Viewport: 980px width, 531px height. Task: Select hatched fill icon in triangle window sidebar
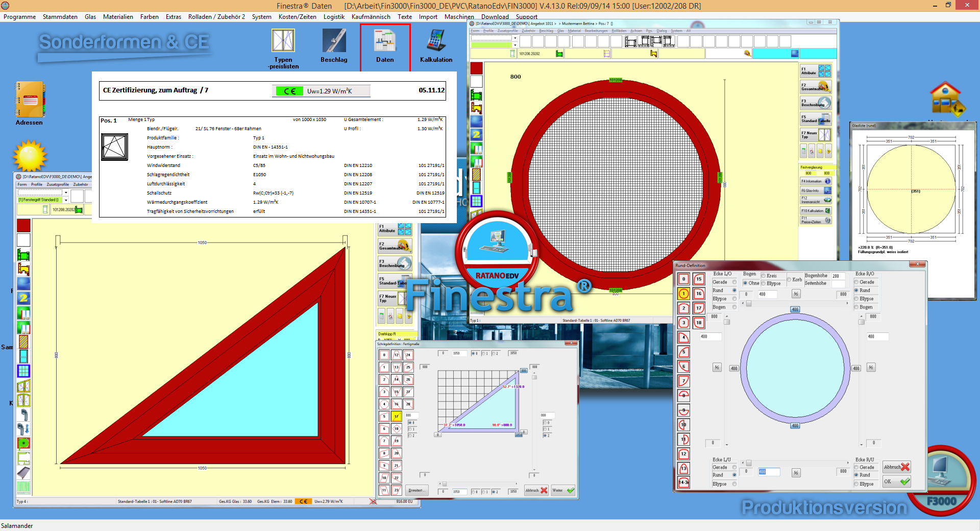23,342
